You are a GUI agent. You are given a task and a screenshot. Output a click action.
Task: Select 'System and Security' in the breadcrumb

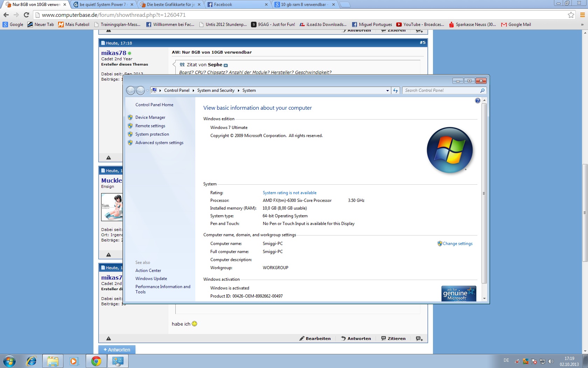(x=216, y=90)
